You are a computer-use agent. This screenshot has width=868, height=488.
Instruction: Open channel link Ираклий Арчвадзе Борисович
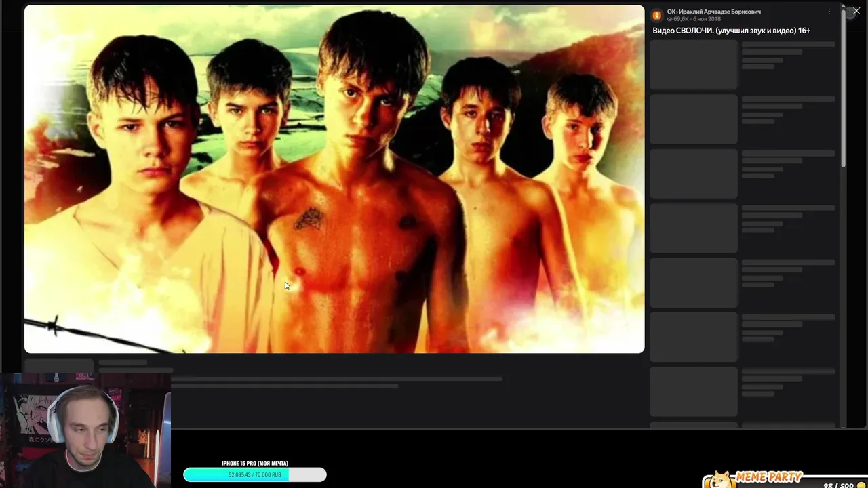(x=719, y=12)
